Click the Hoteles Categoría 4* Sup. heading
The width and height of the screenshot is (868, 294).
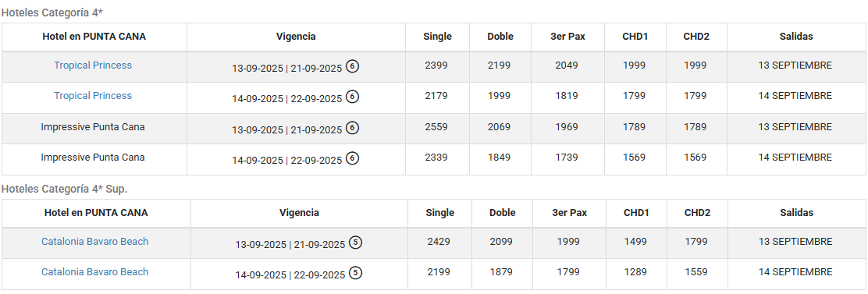[x=64, y=189]
